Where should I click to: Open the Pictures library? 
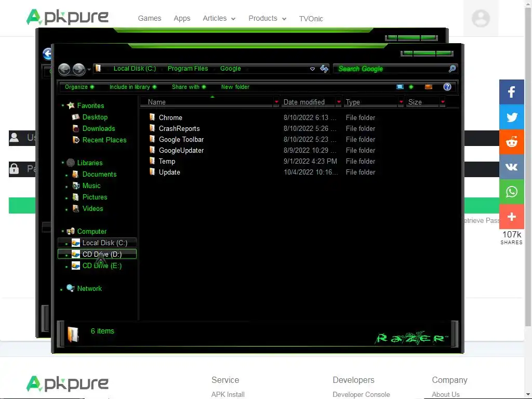[x=95, y=197]
